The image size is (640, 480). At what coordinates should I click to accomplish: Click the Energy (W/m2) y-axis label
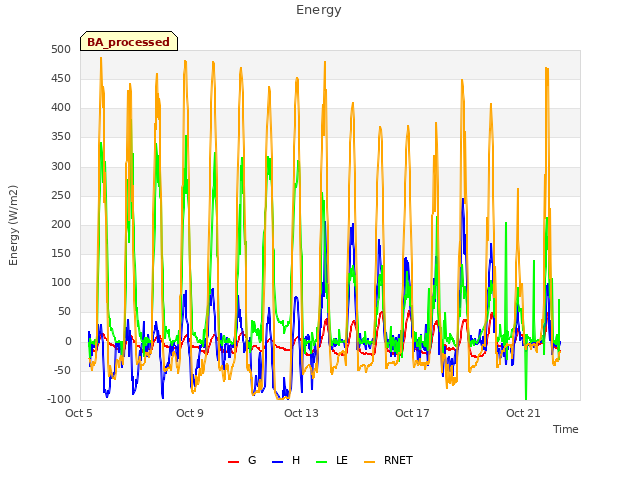(13, 225)
